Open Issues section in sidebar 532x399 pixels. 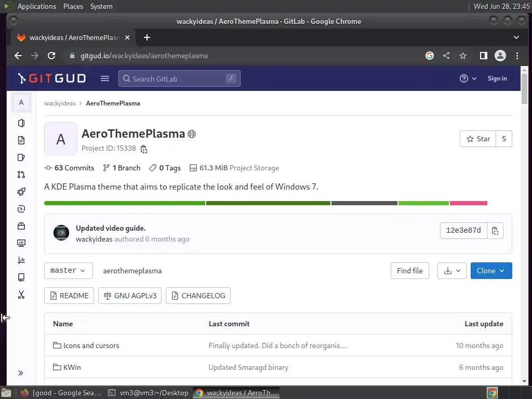coord(21,157)
